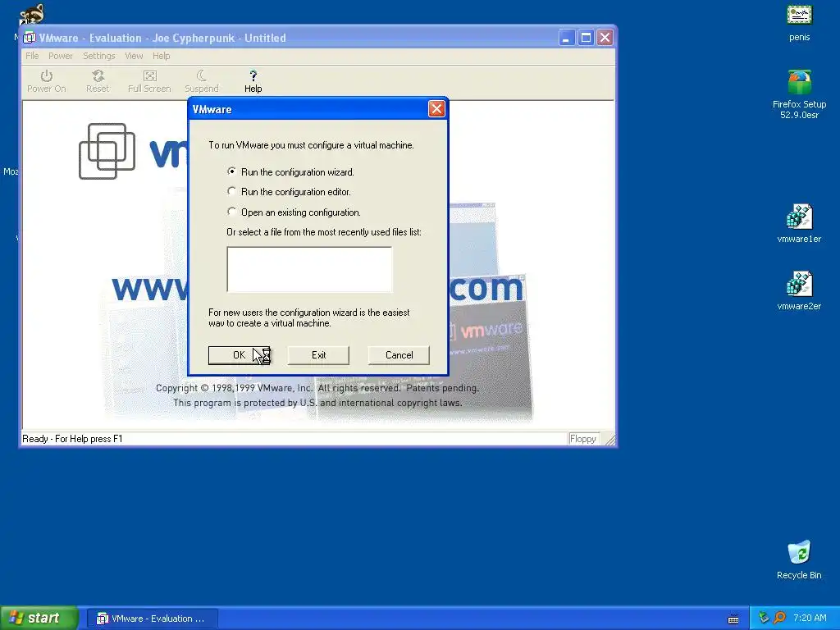Click the window resize grip in status bar
The image size is (840, 630).
[x=609, y=440]
